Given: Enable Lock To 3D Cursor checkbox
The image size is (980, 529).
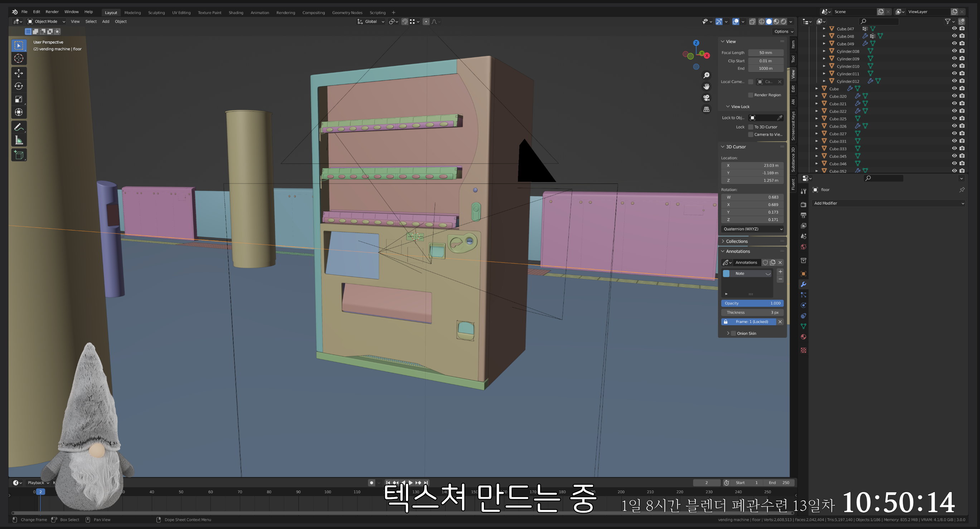Looking at the screenshot, I should click(x=751, y=127).
